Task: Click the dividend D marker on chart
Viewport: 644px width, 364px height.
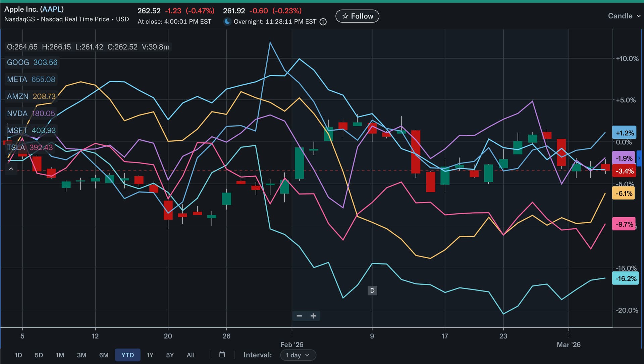Action: [372, 290]
